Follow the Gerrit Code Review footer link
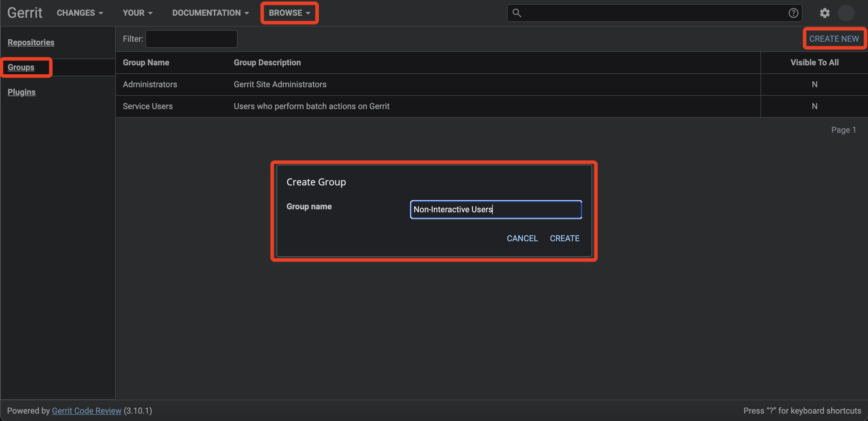This screenshot has width=868, height=421. [x=86, y=411]
